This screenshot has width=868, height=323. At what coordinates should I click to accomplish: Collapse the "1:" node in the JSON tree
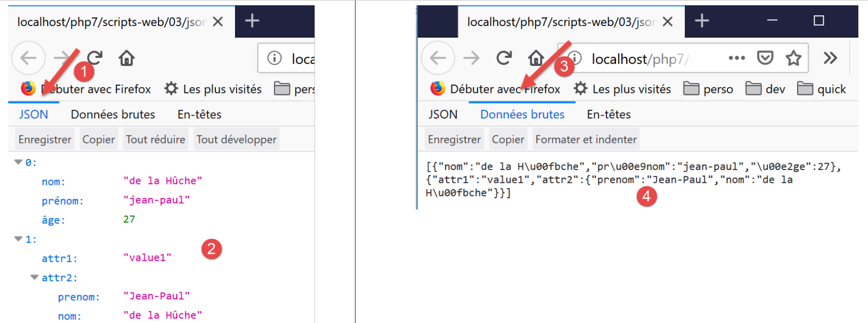coord(18,239)
